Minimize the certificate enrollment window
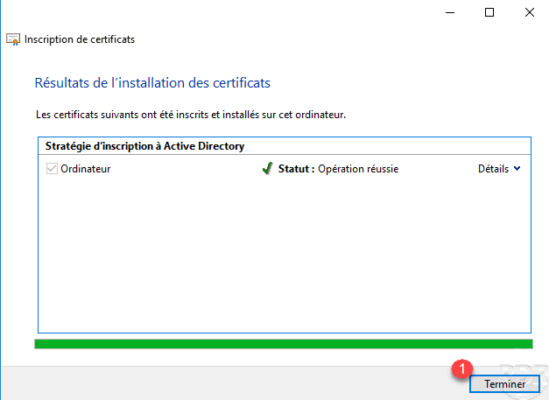 (x=450, y=13)
